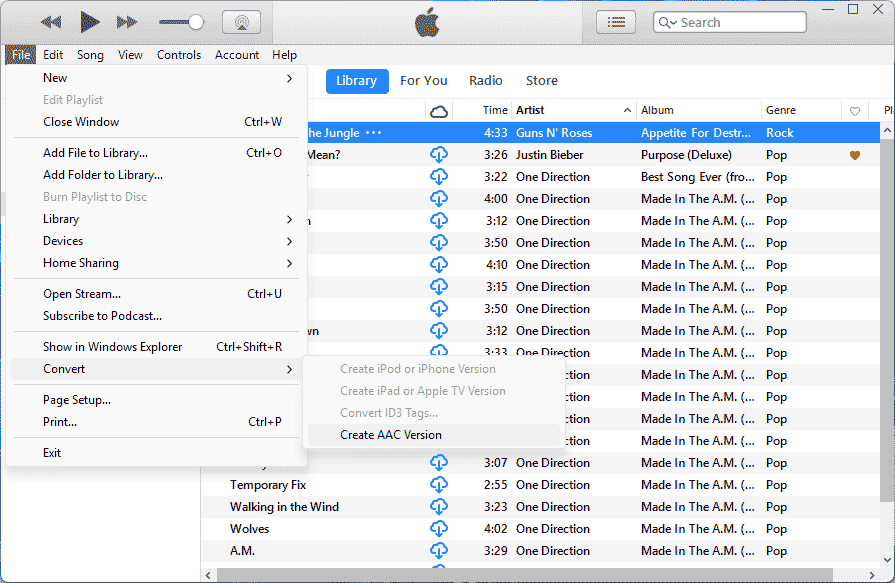Click the vertical scrollbar up arrow

tap(887, 131)
